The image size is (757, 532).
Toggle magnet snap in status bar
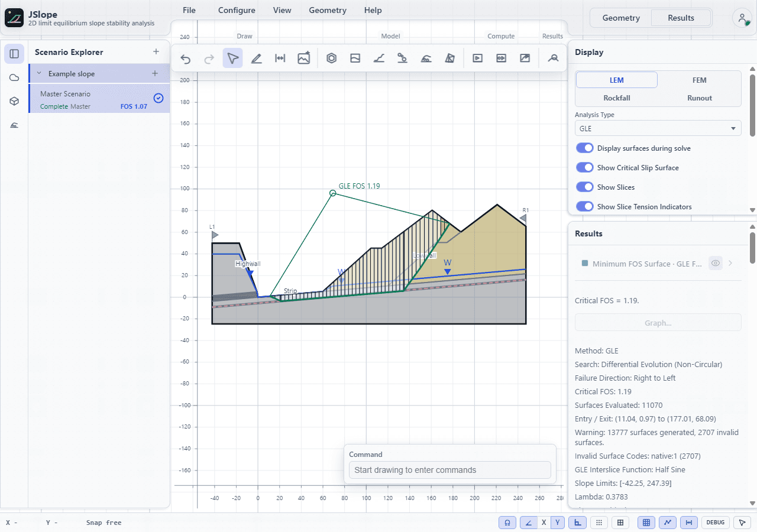click(x=507, y=523)
